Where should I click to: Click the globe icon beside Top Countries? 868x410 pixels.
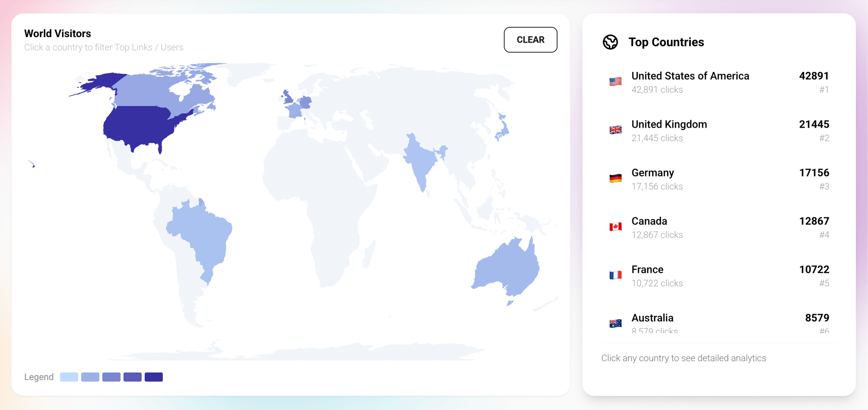pos(611,42)
